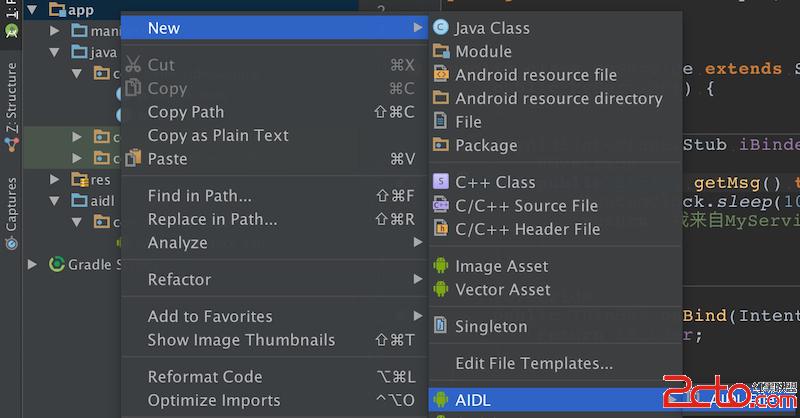
Task: Click the Java Class icon in submenu
Action: pos(441,28)
